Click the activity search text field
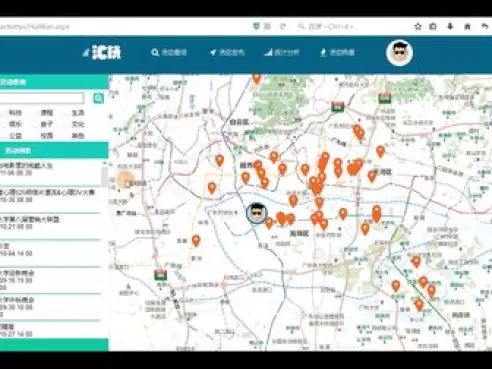 tap(41, 98)
